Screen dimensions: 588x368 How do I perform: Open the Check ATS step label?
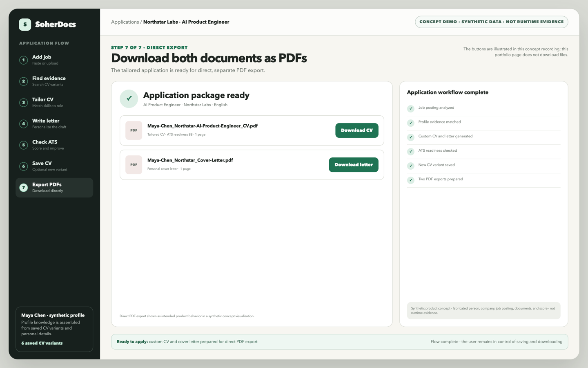[45, 142]
